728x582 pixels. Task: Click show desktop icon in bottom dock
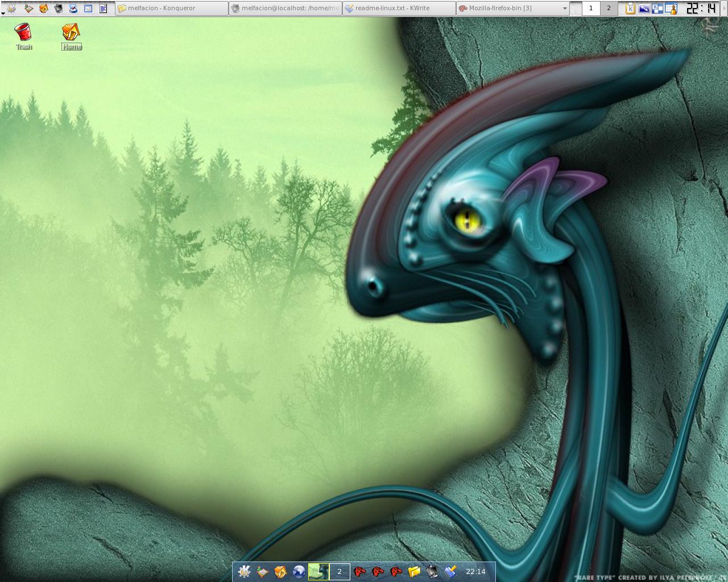point(262,571)
